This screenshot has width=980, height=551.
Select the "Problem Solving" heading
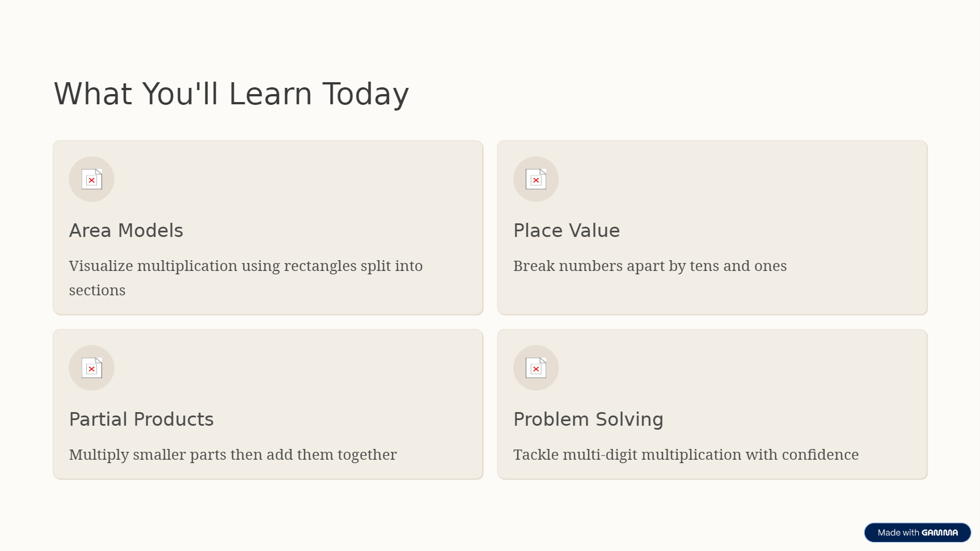tap(588, 419)
